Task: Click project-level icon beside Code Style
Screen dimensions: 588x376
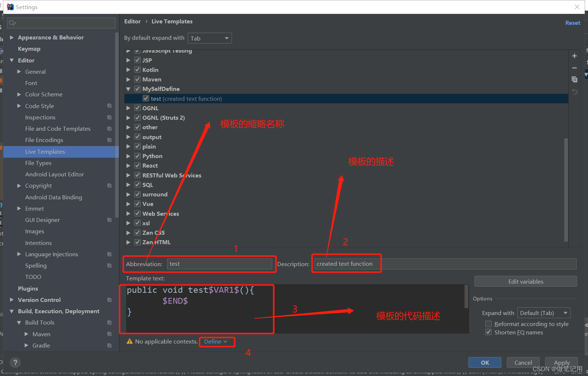Action: 109,106
